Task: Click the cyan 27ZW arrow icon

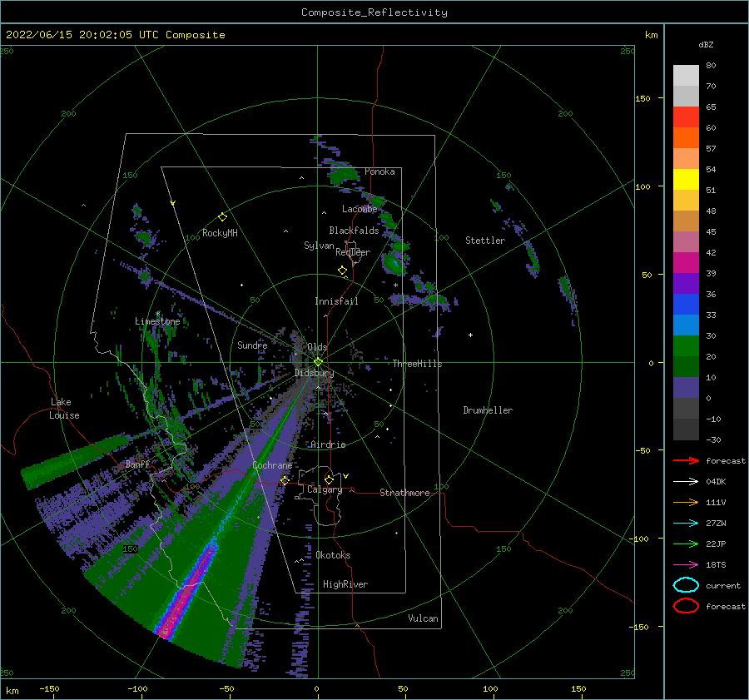Action: click(x=686, y=524)
